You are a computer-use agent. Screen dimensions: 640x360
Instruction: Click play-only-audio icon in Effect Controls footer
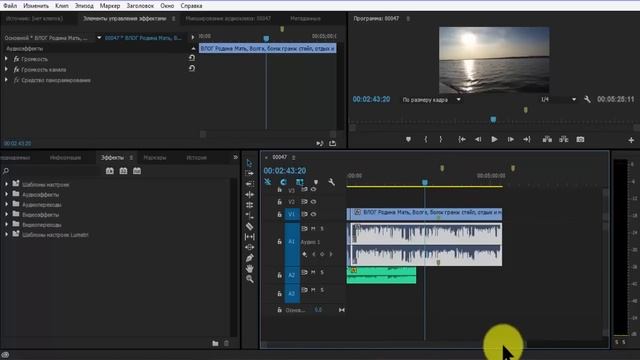tap(320, 143)
